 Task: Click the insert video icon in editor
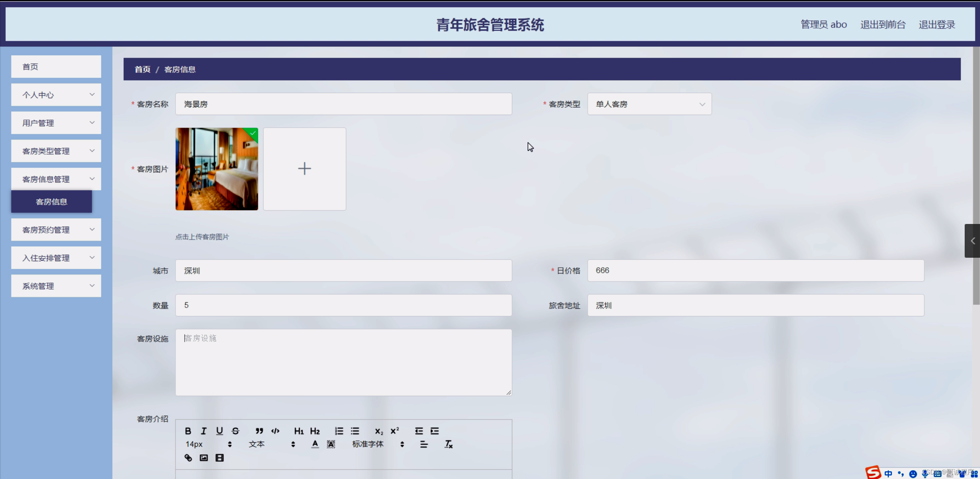(220, 458)
